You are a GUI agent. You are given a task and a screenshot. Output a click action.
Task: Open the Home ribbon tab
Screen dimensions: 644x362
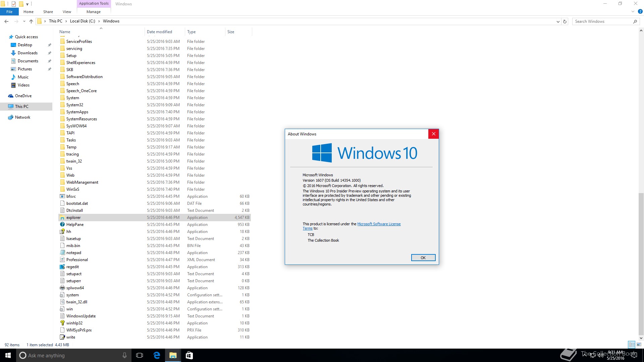pyautogui.click(x=29, y=12)
